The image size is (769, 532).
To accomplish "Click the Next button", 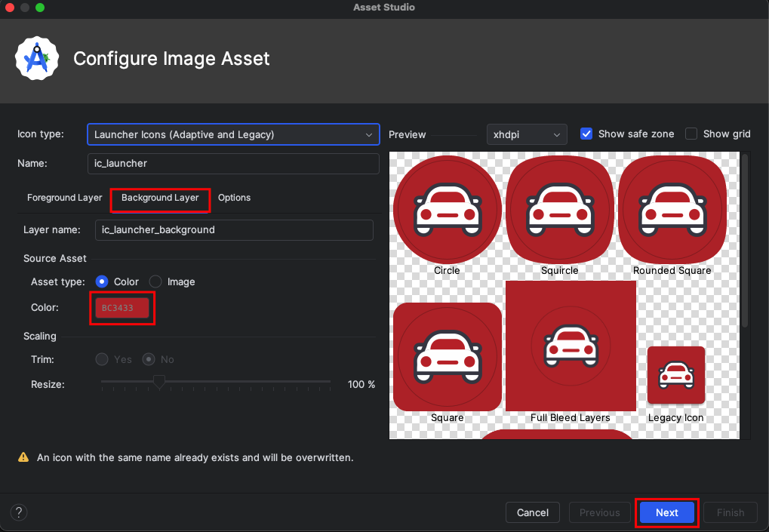I will (x=667, y=512).
